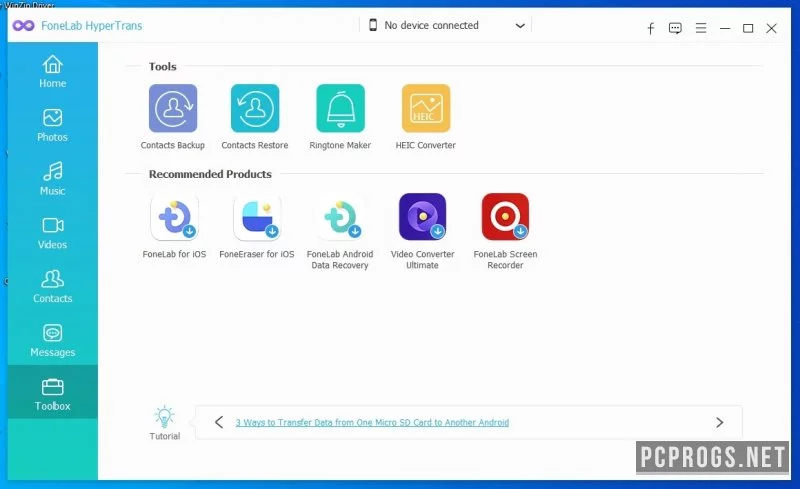
Task: Download FoneLab Android Data Recovery
Action: (x=340, y=217)
